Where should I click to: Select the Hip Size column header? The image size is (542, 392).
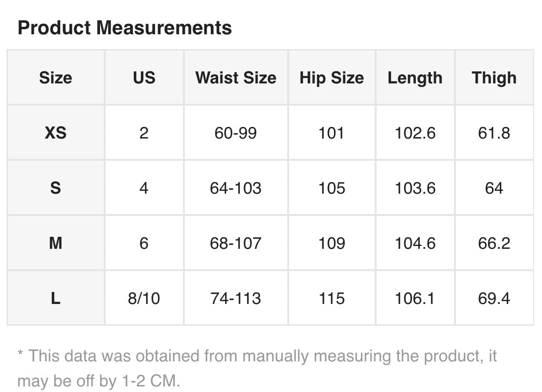pyautogui.click(x=332, y=78)
